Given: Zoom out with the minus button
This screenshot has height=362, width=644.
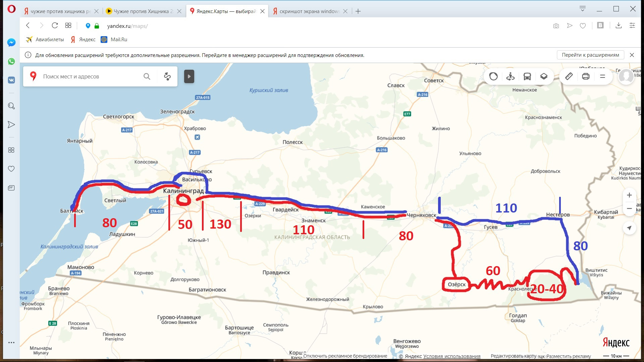Looking at the screenshot, I should (629, 208).
